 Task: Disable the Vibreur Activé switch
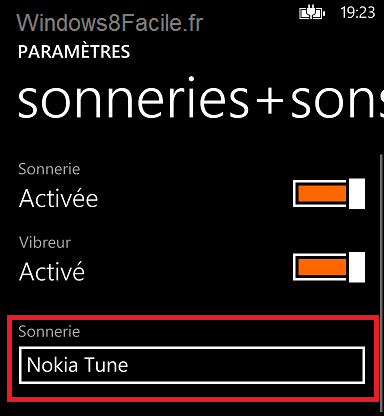[x=329, y=267]
